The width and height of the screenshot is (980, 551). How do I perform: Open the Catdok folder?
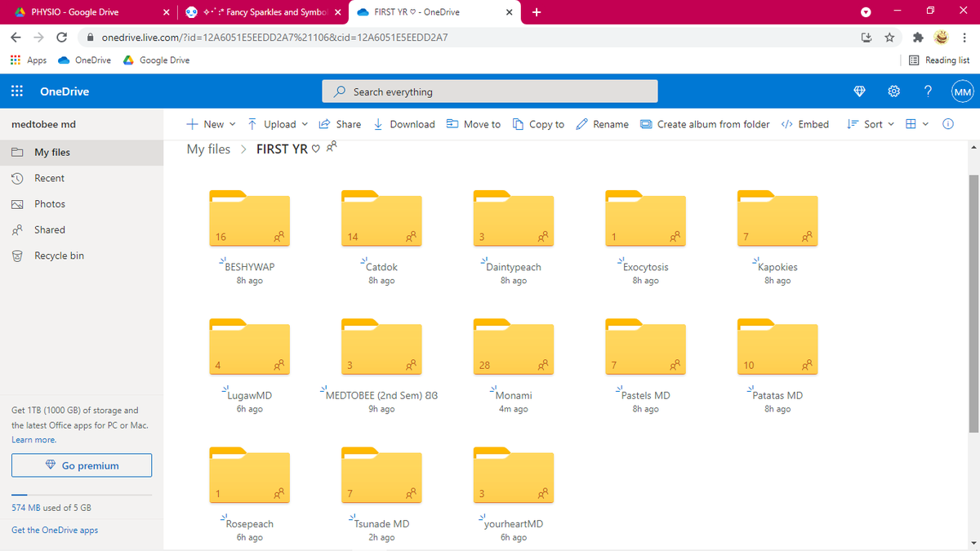[381, 219]
